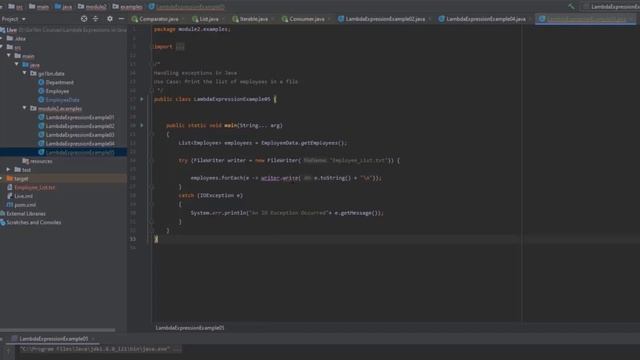640x360 pixels.
Task: Select LambdaExpressionExample05 in project tree
Action: coord(80,152)
